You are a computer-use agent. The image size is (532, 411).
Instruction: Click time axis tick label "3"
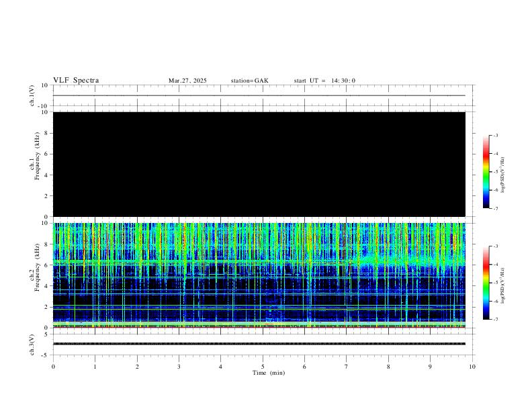[179, 367]
